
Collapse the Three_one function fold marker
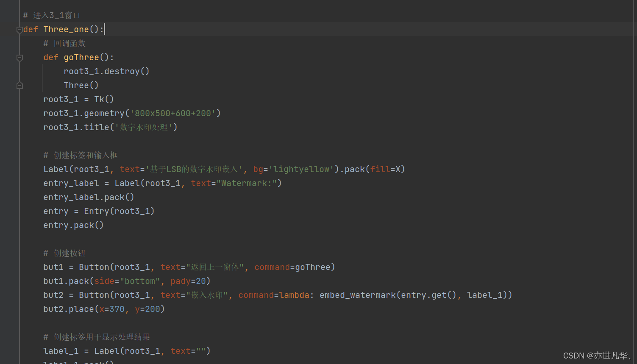pyautogui.click(x=19, y=30)
